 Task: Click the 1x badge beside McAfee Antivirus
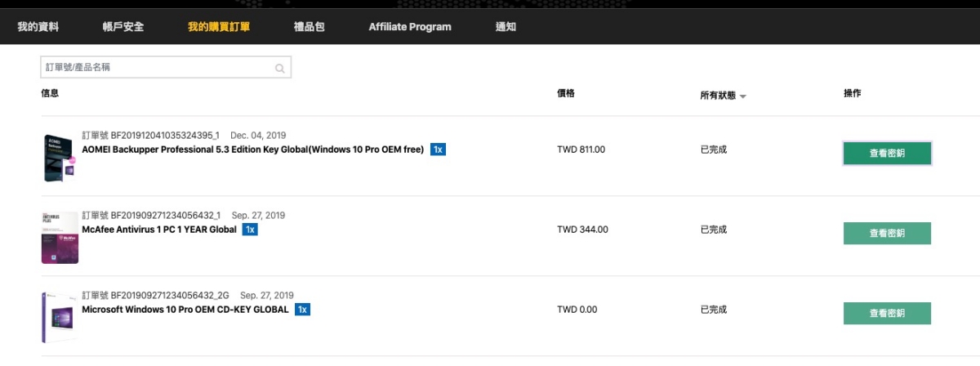(x=251, y=230)
